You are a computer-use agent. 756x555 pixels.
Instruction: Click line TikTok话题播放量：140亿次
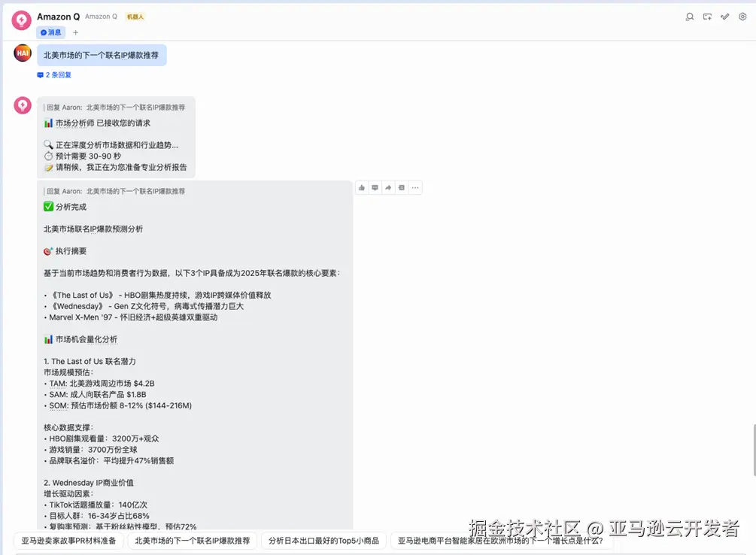coord(96,505)
